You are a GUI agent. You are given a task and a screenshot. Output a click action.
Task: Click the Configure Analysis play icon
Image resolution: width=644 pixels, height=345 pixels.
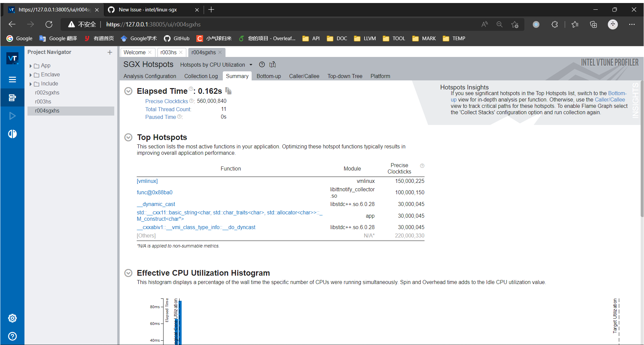[12, 116]
